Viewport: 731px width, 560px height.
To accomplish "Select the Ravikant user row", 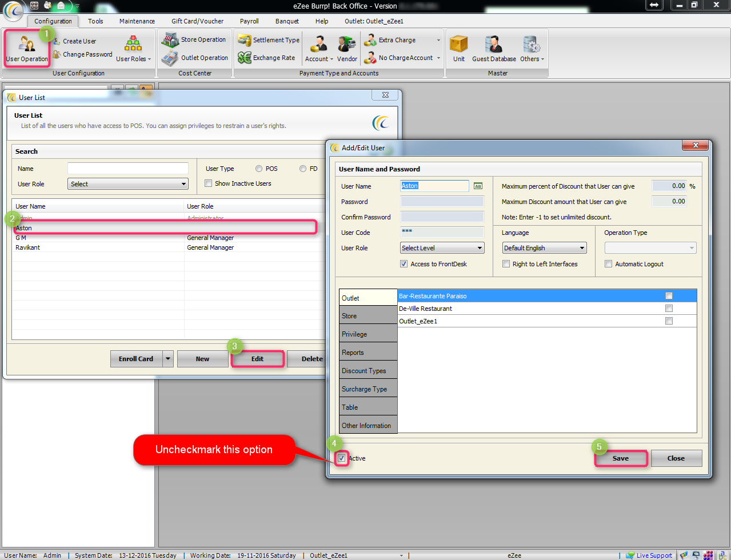I will coord(169,247).
